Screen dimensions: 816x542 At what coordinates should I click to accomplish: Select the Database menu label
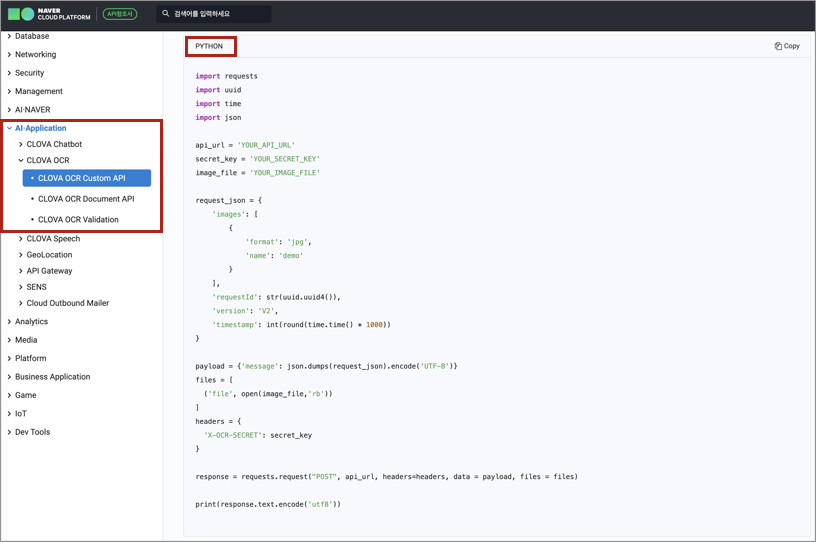click(x=32, y=36)
